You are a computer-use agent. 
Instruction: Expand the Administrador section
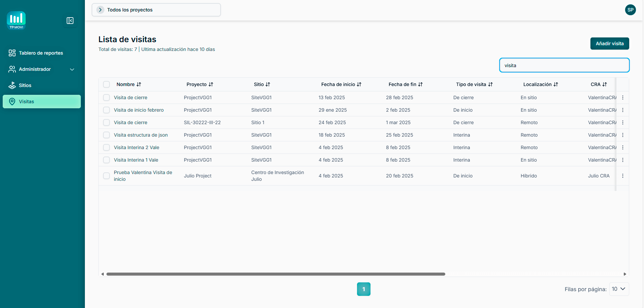click(72, 69)
